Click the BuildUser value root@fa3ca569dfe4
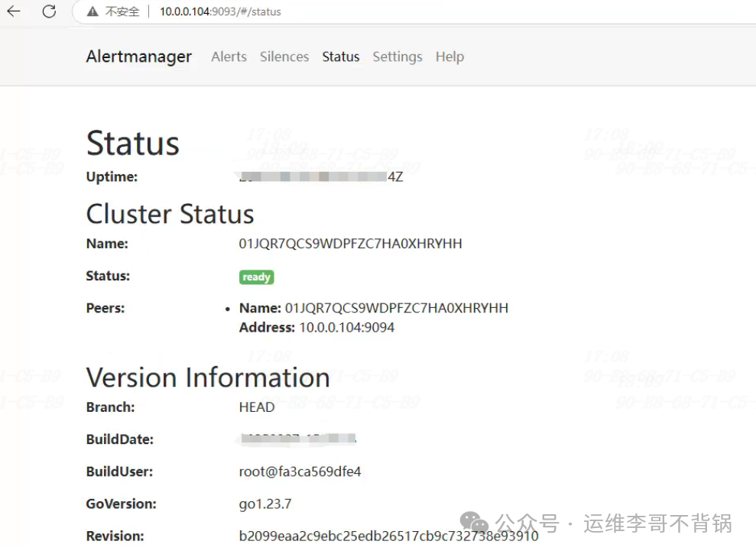The image size is (756, 554). [x=300, y=471]
